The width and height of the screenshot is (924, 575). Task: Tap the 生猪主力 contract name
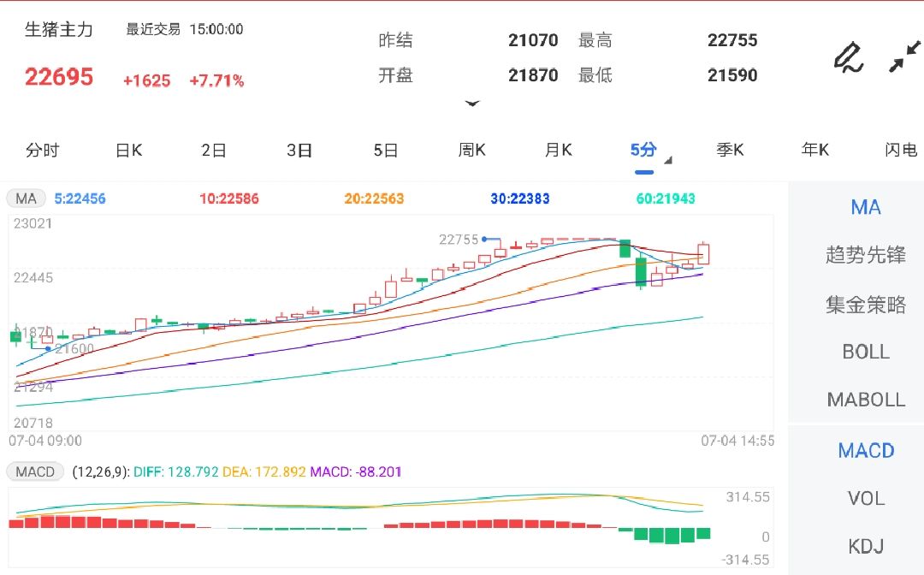pyautogui.click(x=59, y=29)
